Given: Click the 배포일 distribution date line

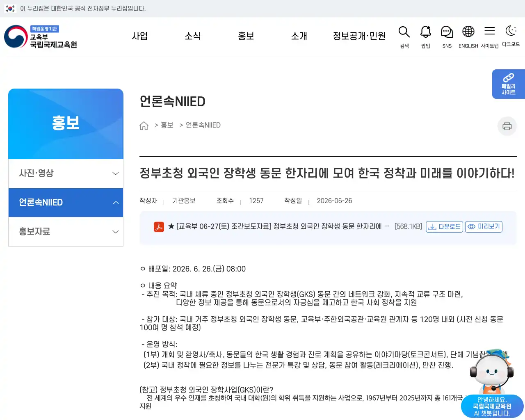Looking at the screenshot, I should [x=193, y=269].
